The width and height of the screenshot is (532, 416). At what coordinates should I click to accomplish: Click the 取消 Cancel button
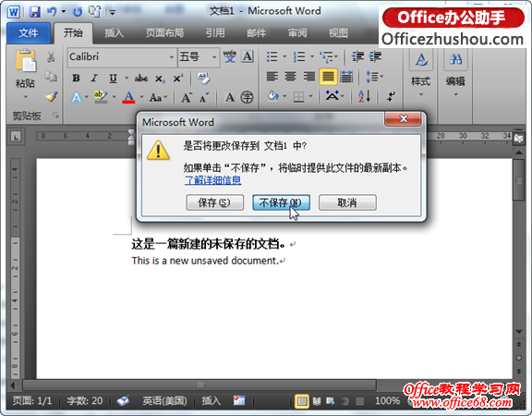tap(347, 202)
